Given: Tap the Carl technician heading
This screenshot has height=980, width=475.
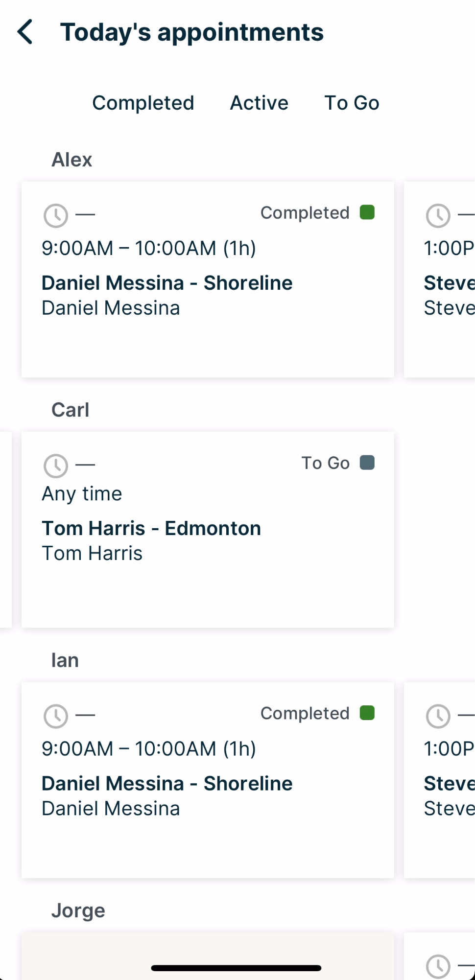Looking at the screenshot, I should (71, 410).
